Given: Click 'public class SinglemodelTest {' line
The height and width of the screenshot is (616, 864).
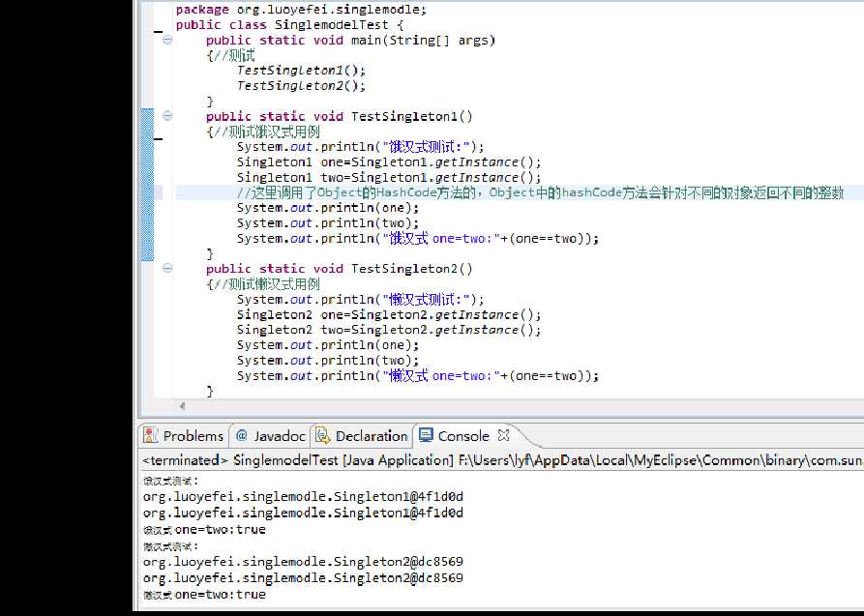Looking at the screenshot, I should [290, 25].
